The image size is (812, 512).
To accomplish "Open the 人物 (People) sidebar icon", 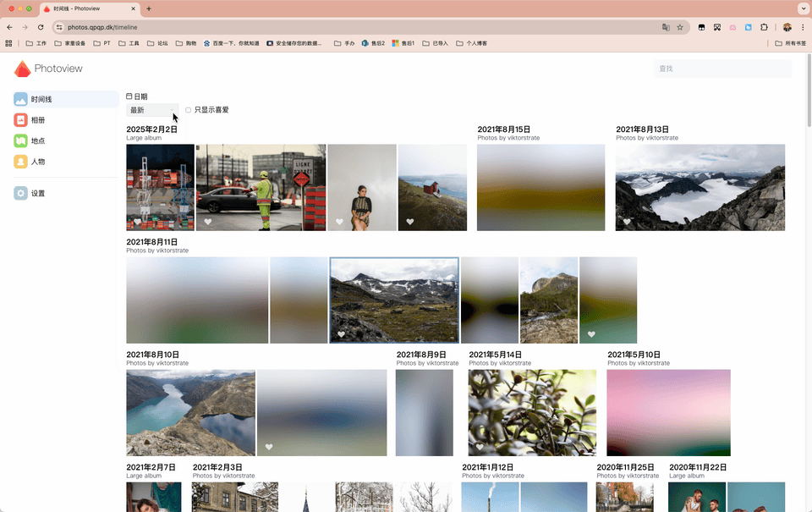I will click(x=21, y=162).
